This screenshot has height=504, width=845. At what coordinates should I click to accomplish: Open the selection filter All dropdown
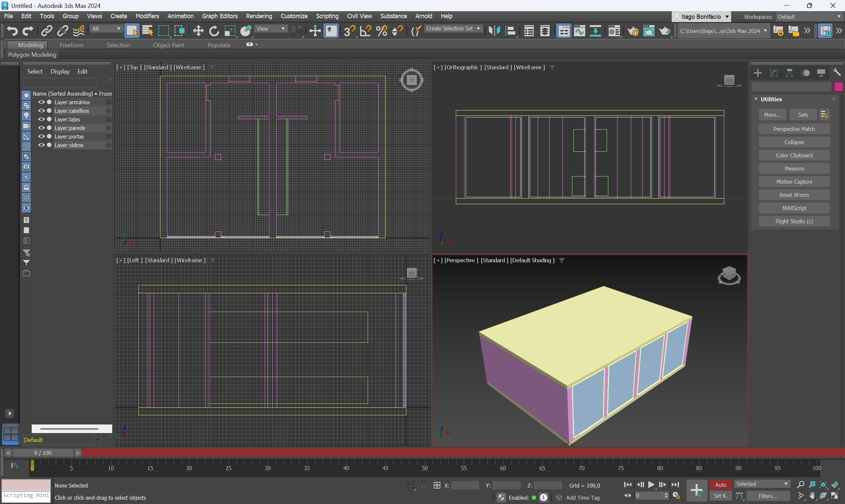tap(106, 29)
